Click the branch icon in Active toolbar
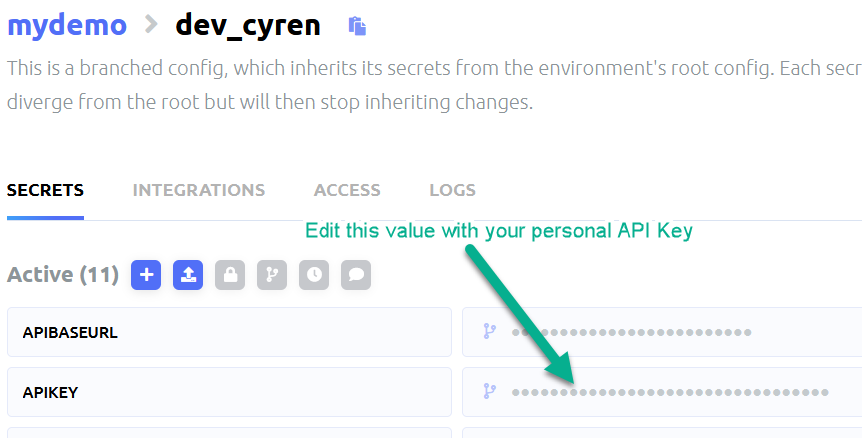The width and height of the screenshot is (862, 438). [272, 275]
